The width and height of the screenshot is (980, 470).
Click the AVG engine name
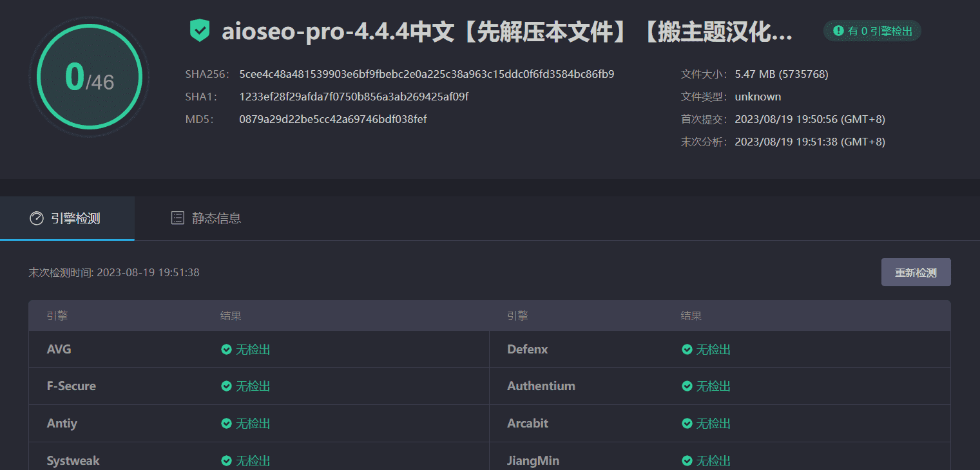(x=59, y=350)
